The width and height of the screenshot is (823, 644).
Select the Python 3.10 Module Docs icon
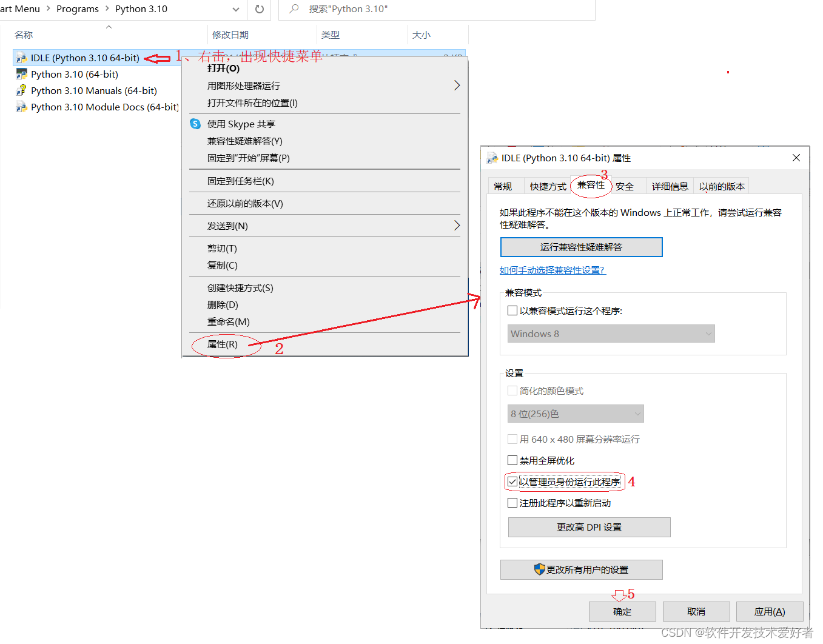22,107
